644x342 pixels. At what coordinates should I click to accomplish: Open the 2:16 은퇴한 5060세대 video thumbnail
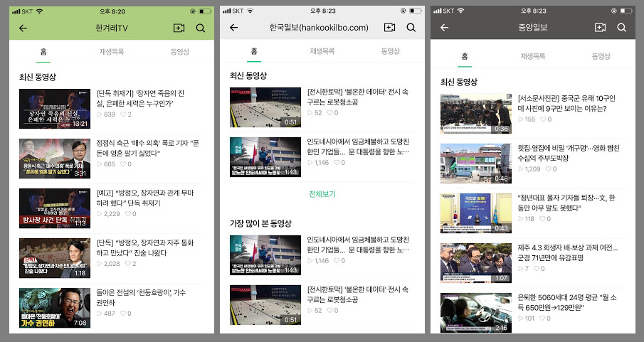[x=476, y=312]
